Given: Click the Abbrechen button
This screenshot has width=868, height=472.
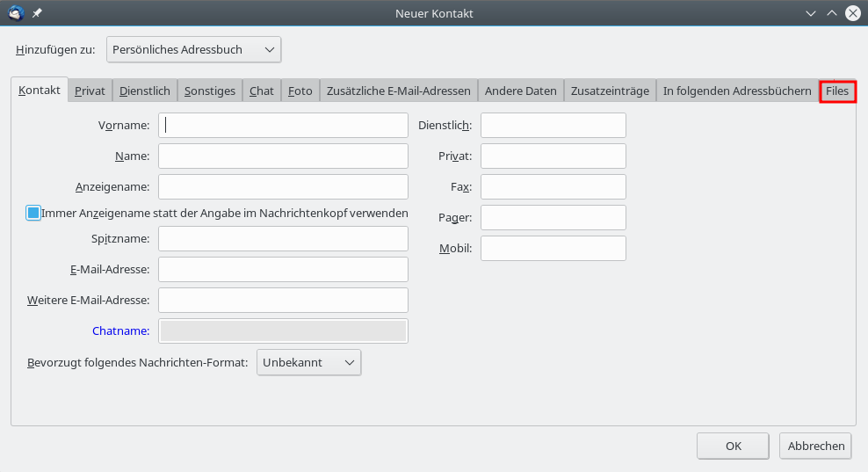Looking at the screenshot, I should click(816, 446).
